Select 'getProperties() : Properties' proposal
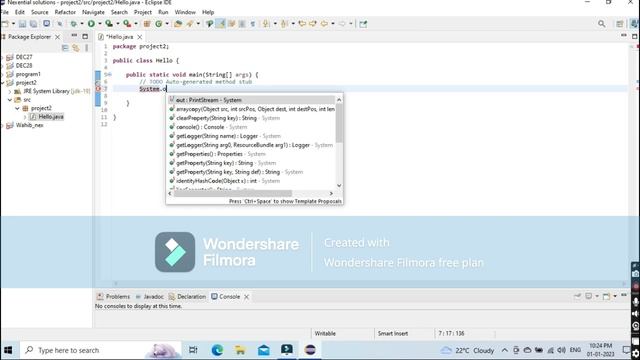640x360 pixels. 251,154
